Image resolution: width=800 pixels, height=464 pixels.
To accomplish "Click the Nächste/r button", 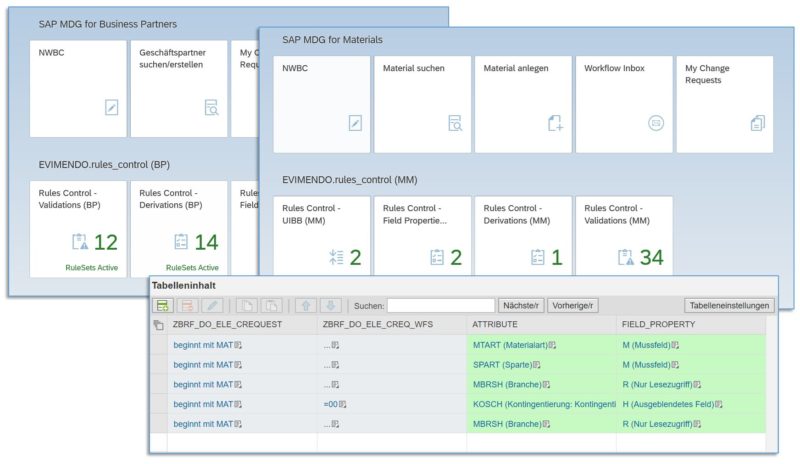I will point(521,306).
